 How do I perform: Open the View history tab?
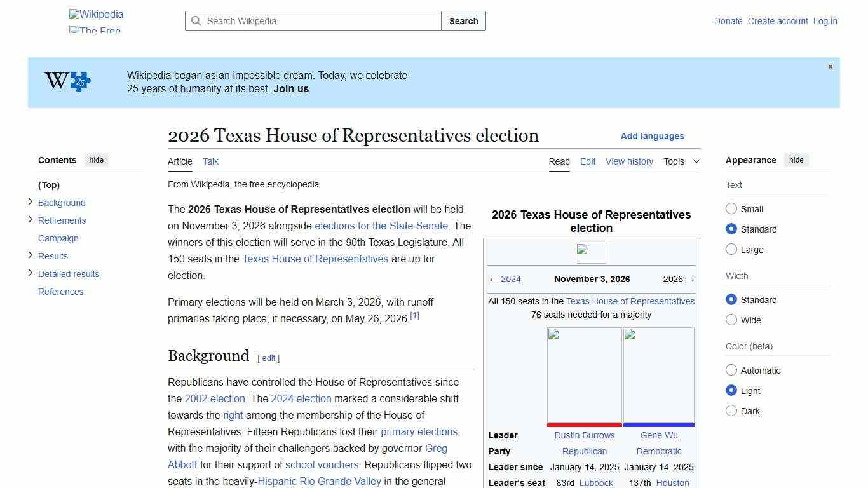[629, 161]
